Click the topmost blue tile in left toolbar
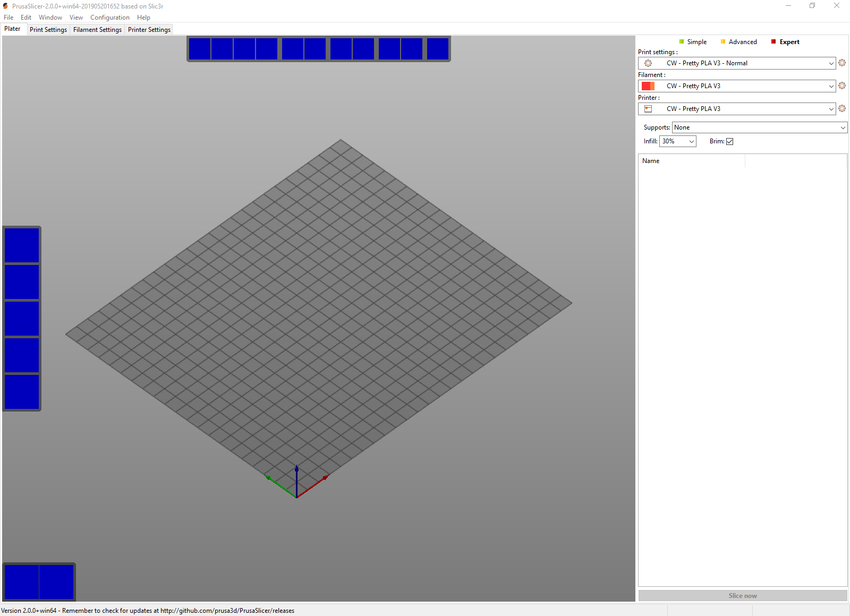850x616 pixels. point(22,245)
